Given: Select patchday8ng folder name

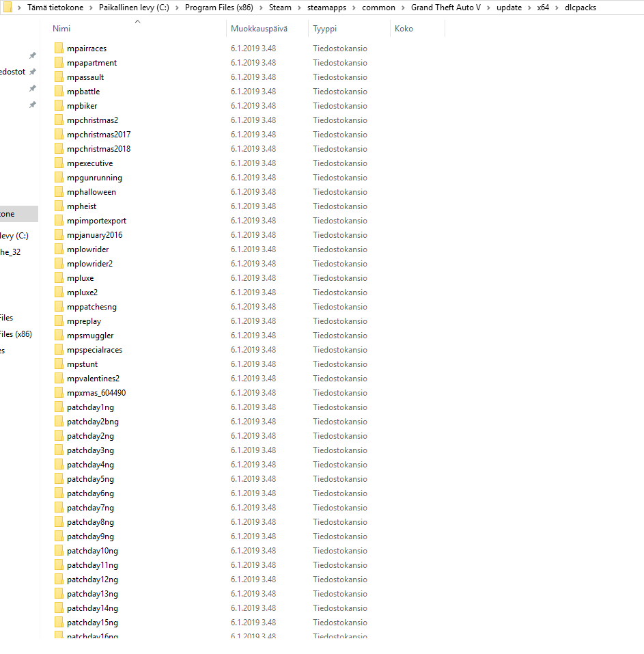Looking at the screenshot, I should (90, 522).
